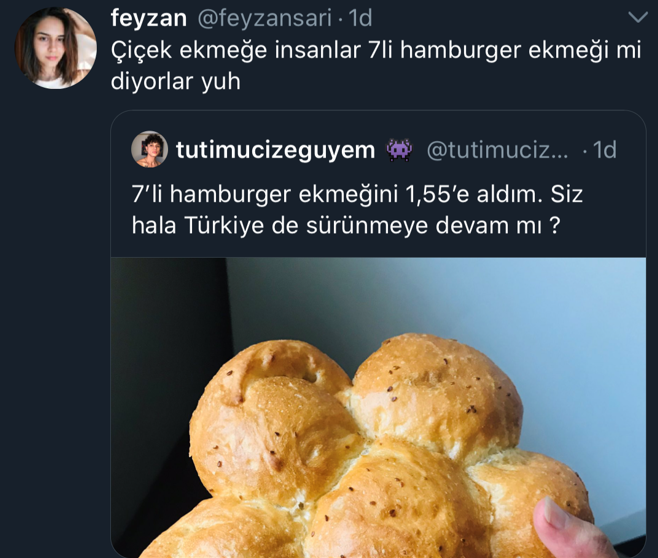Open the 1d timestamp on feyzan's tweet

coord(360,18)
